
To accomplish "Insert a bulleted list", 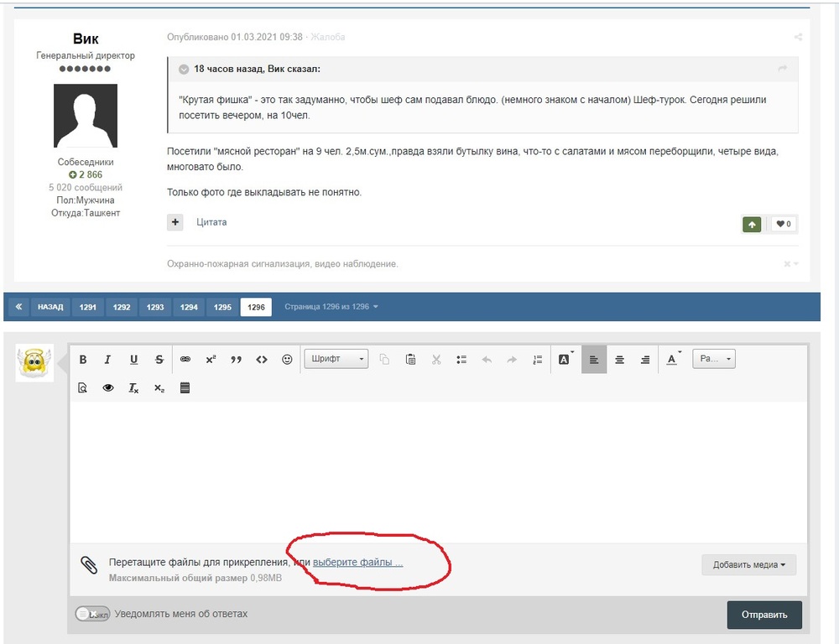I will [x=461, y=360].
